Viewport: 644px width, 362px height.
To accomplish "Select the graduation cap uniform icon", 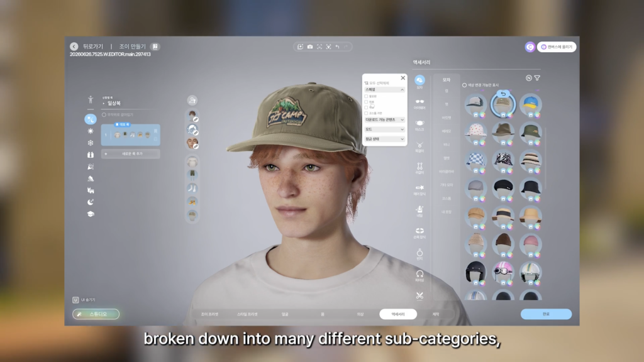I will (x=91, y=214).
